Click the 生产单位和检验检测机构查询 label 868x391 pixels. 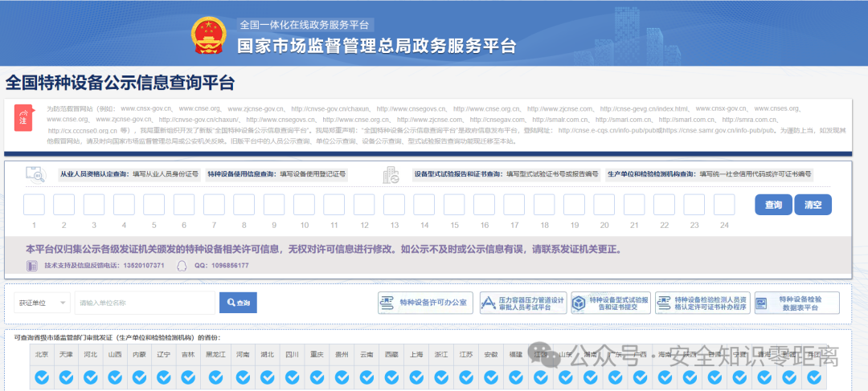coord(652,174)
